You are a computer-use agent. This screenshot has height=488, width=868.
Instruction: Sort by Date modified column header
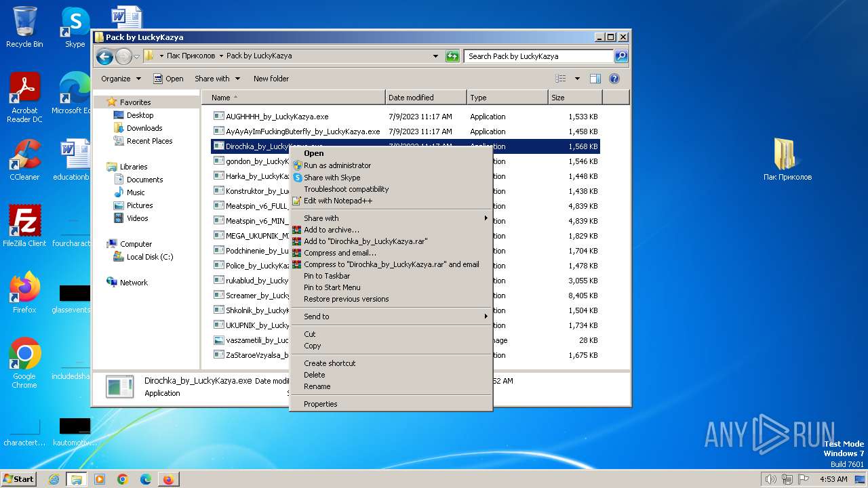(426, 98)
